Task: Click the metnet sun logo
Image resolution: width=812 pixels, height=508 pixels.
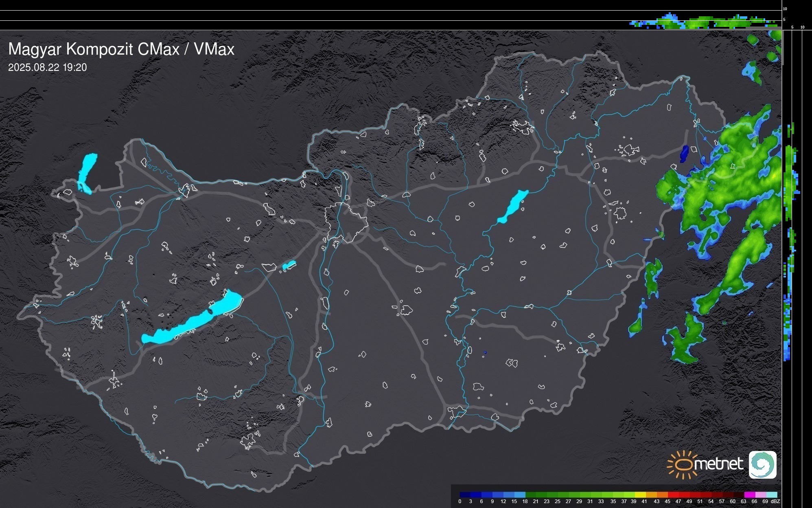Action: [x=682, y=464]
